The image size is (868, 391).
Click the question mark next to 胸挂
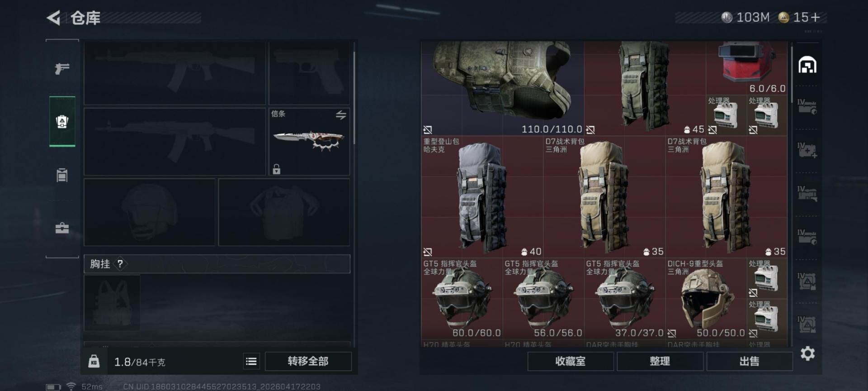tap(120, 263)
